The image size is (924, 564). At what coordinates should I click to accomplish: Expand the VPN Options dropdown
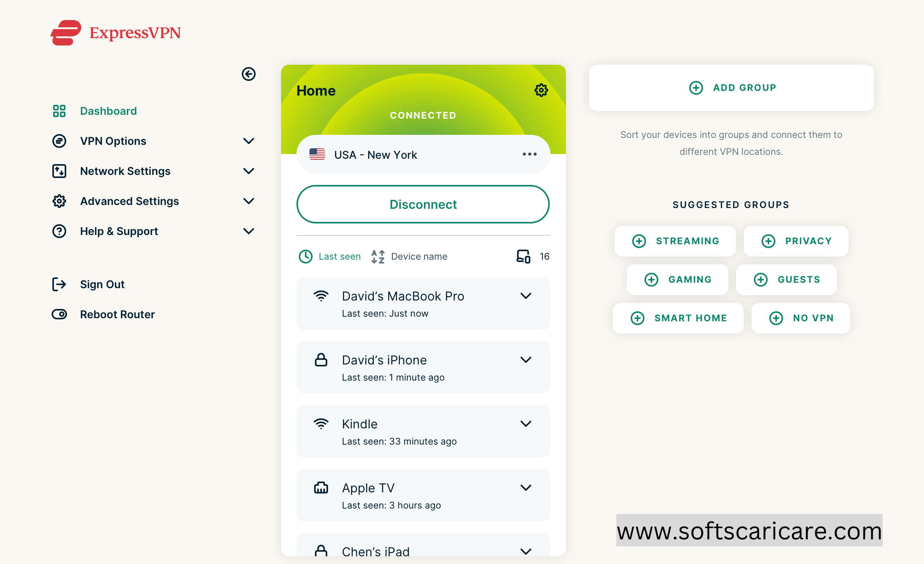tap(249, 141)
